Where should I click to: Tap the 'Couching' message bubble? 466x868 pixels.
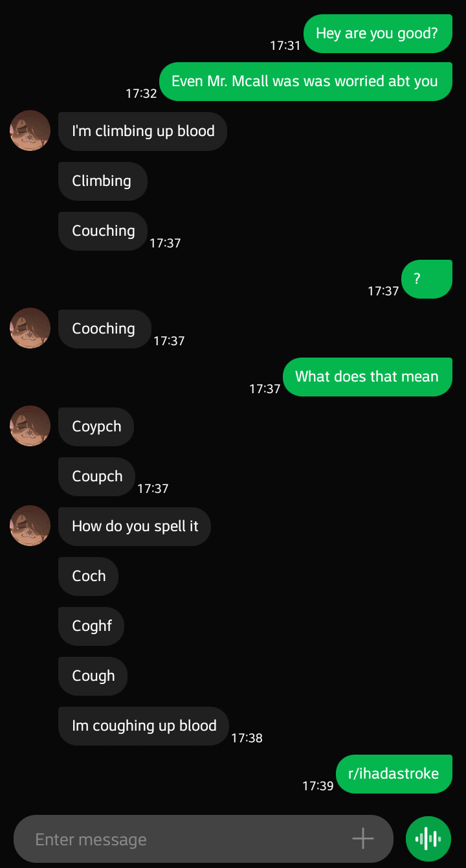pos(102,231)
